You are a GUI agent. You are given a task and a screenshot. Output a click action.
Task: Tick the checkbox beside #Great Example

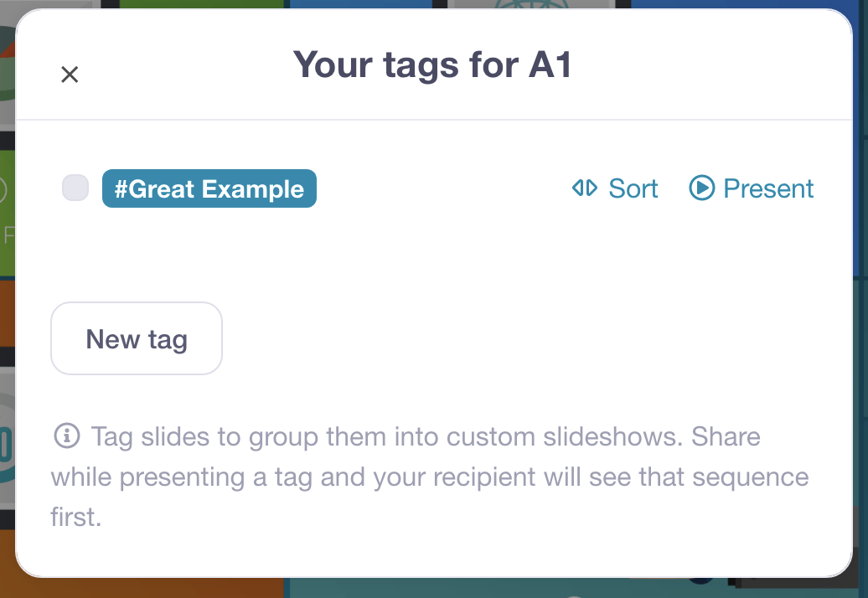click(75, 188)
